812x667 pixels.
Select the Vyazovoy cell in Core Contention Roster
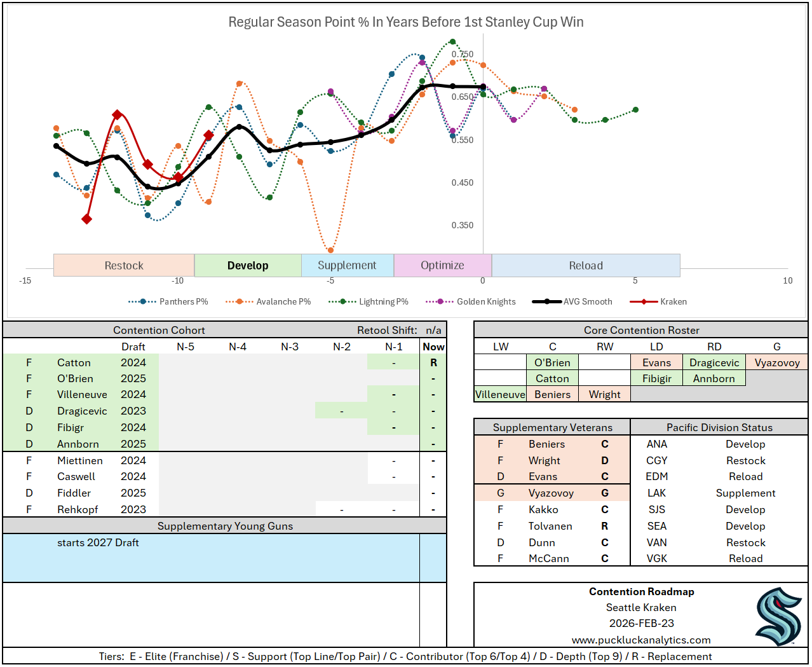(776, 362)
